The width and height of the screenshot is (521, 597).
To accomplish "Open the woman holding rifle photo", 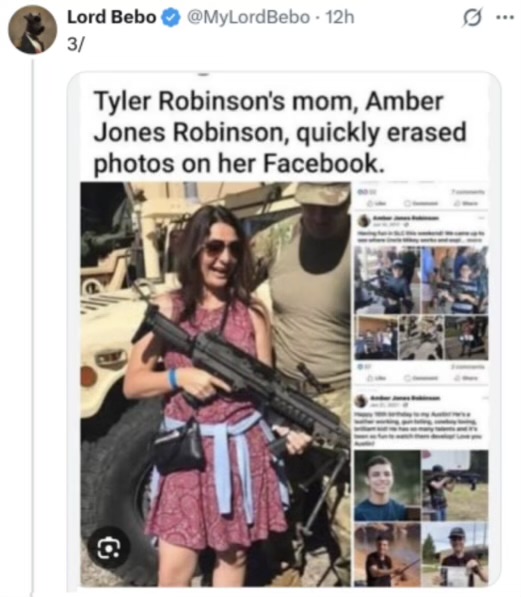I will [x=215, y=384].
